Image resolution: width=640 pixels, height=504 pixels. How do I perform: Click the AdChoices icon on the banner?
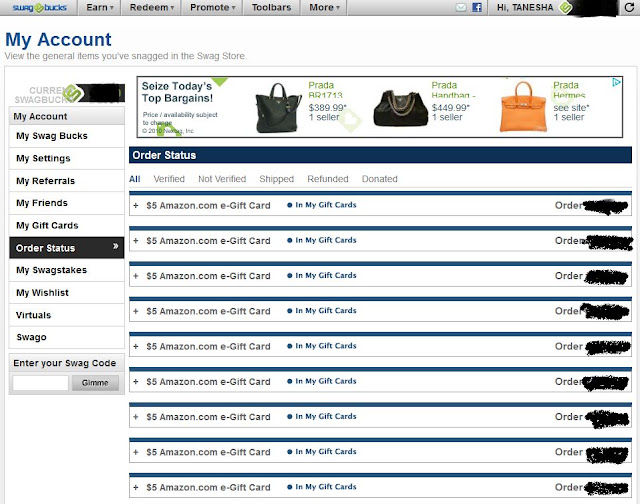point(616,82)
